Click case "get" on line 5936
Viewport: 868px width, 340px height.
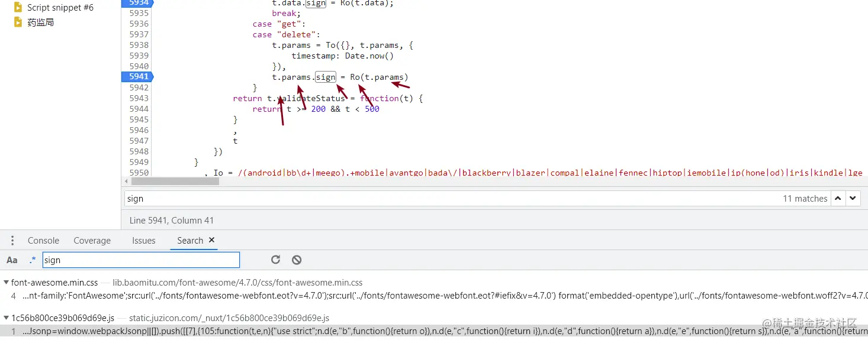pos(278,24)
